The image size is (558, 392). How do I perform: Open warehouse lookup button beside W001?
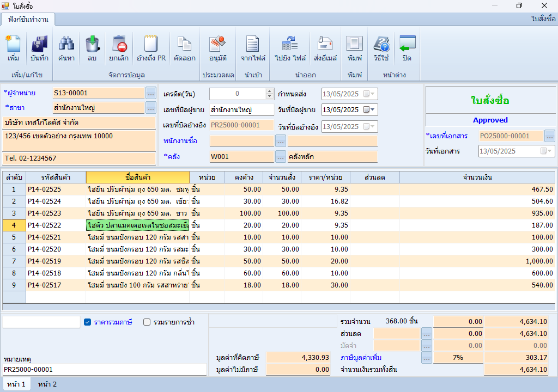[x=280, y=157]
